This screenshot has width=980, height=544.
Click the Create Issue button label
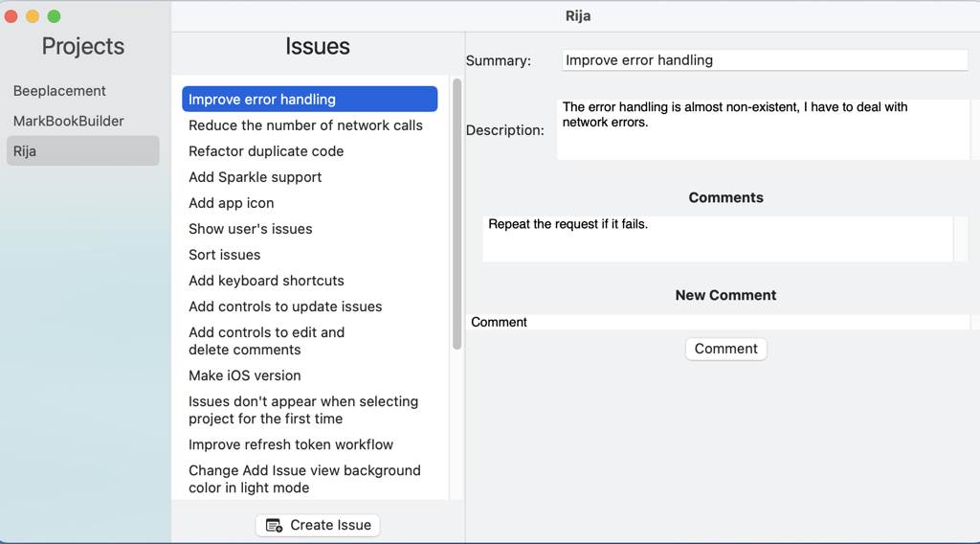(330, 525)
